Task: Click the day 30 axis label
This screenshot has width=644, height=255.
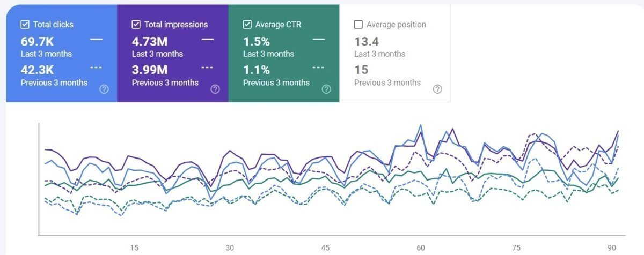Action: 230,247
